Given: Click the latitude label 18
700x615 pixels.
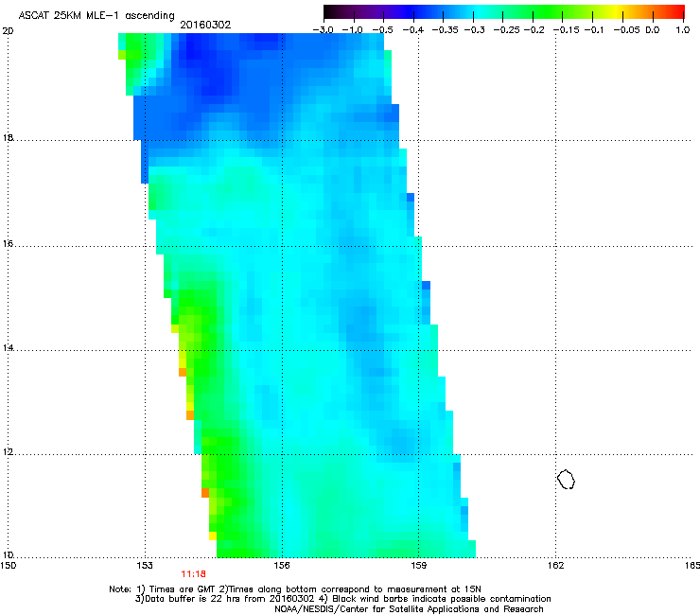Looking at the screenshot, I should 8,137.
